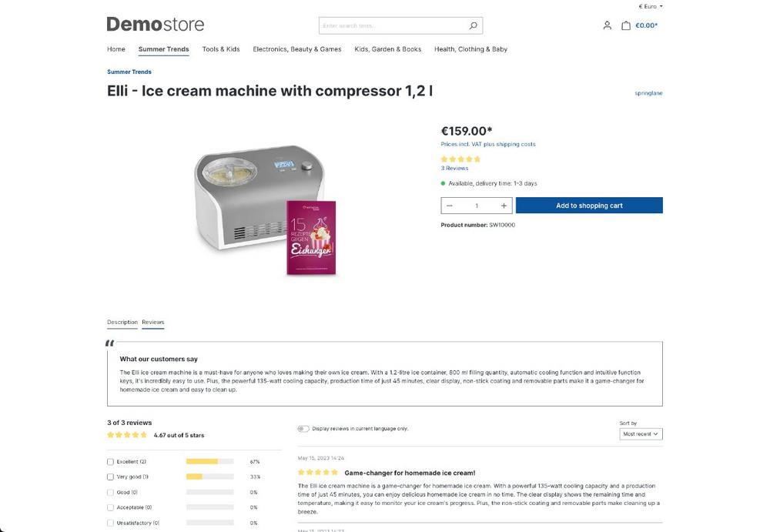Click the Demostore logo

[x=156, y=24]
